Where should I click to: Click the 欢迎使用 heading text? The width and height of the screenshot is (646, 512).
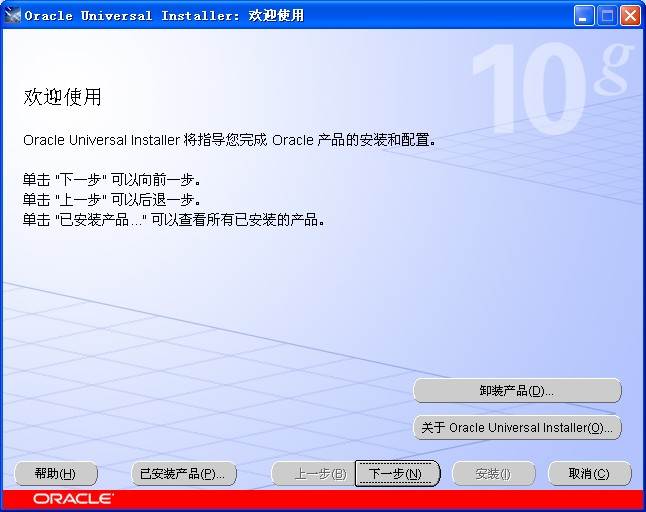click(62, 97)
